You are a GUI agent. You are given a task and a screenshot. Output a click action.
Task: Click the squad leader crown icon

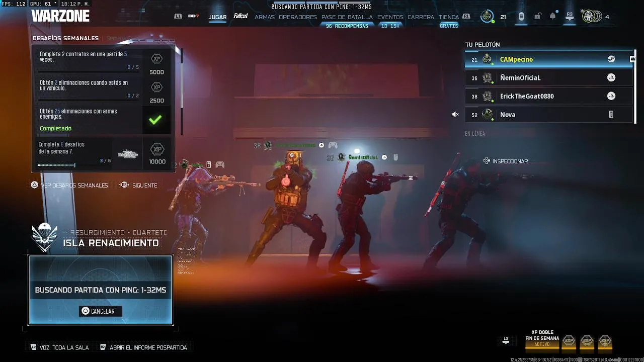[632, 59]
